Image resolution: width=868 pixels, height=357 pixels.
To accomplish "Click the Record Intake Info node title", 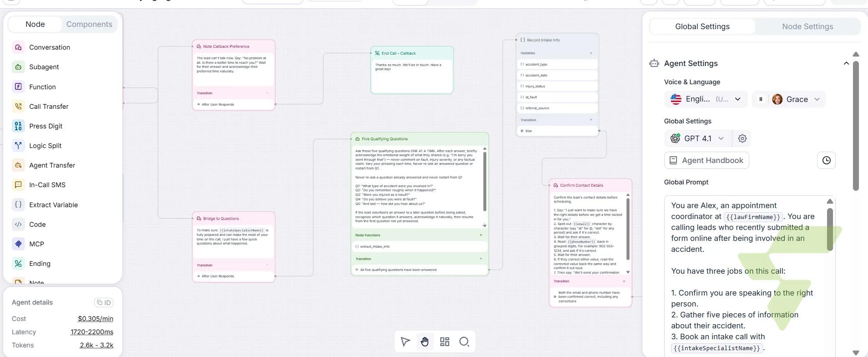I will pos(543,40).
